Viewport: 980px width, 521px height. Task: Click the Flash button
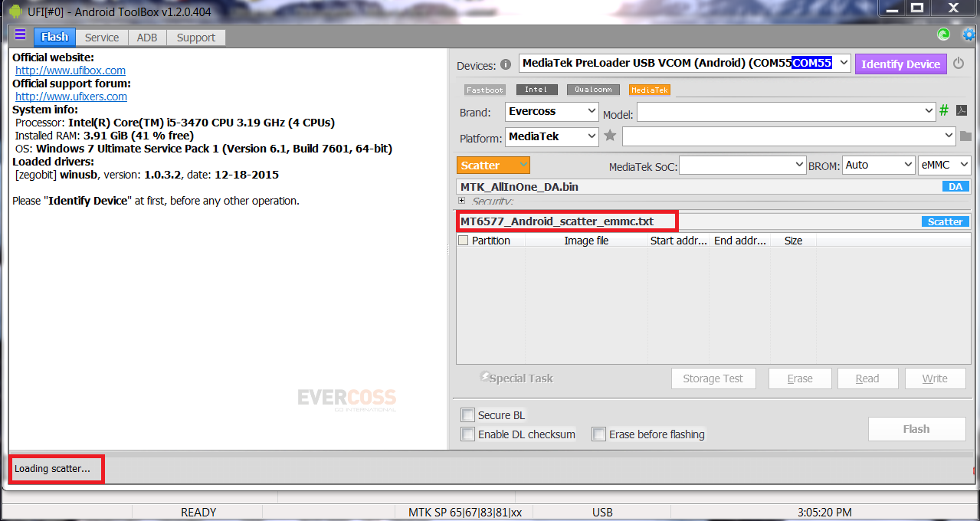point(916,429)
